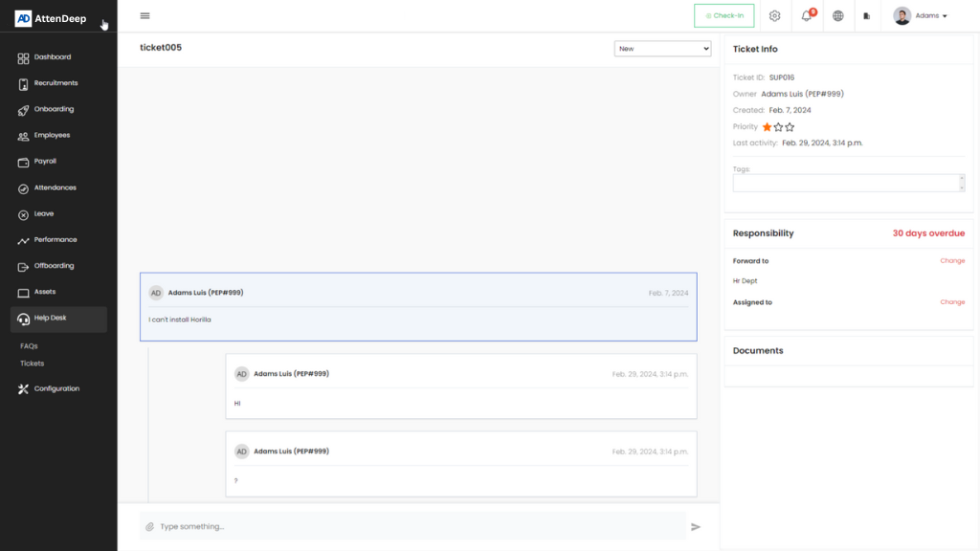Open the ticket status dropdown showing New
This screenshot has width=980, height=551.
click(x=662, y=49)
